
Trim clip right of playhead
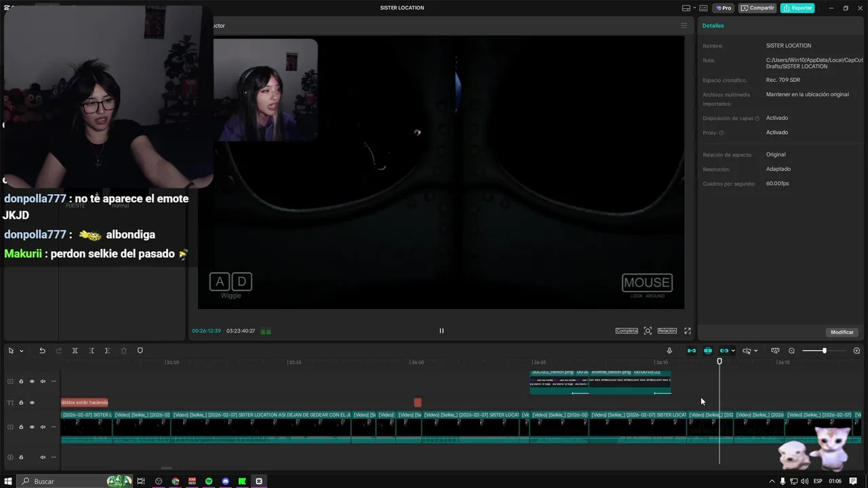pyautogui.click(x=107, y=350)
